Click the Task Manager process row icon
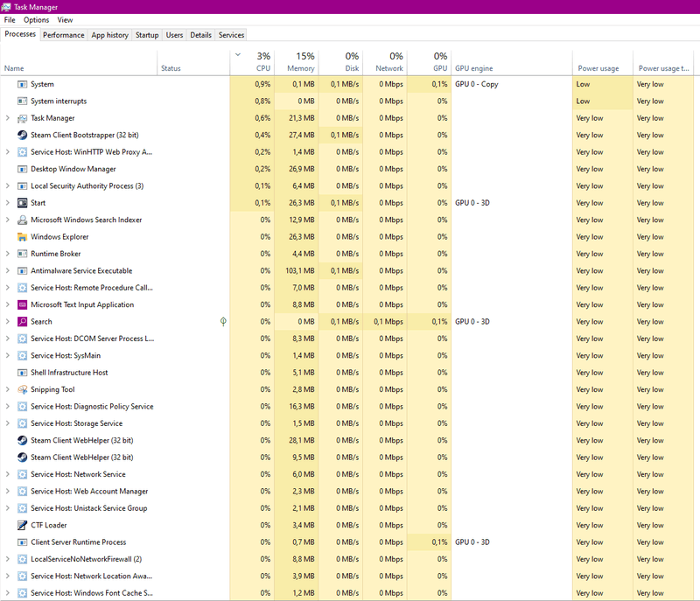This screenshot has width=700, height=601. click(x=23, y=118)
